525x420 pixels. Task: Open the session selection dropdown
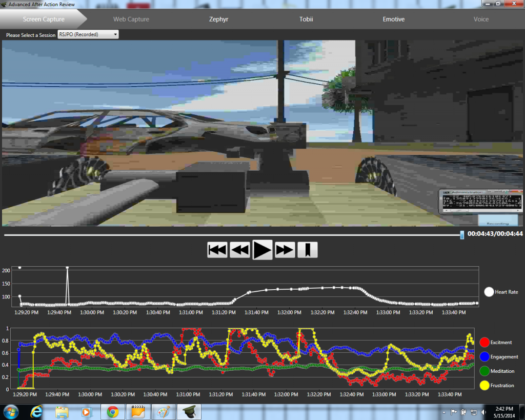(x=88, y=34)
